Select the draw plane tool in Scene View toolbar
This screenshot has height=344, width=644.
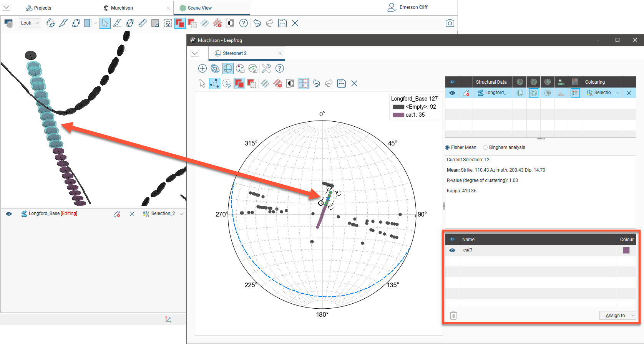[76, 23]
